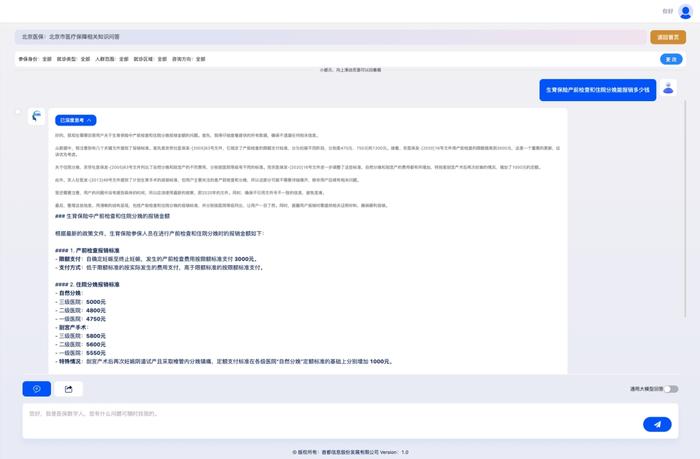This screenshot has width=700, height=459.
Task: Click the 剖宫产手术 subsection label
Action: (x=72, y=327)
